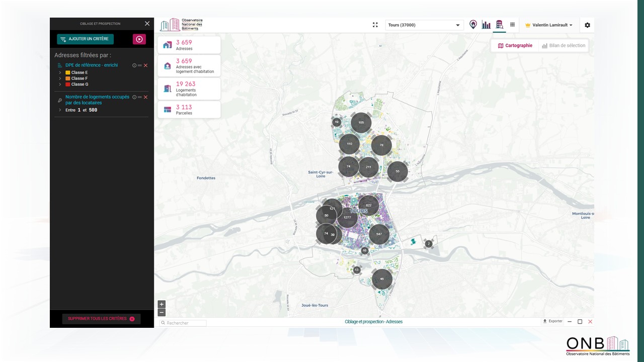Select the building search targeting icon
This screenshot has height=362, width=644.
pyautogui.click(x=499, y=25)
